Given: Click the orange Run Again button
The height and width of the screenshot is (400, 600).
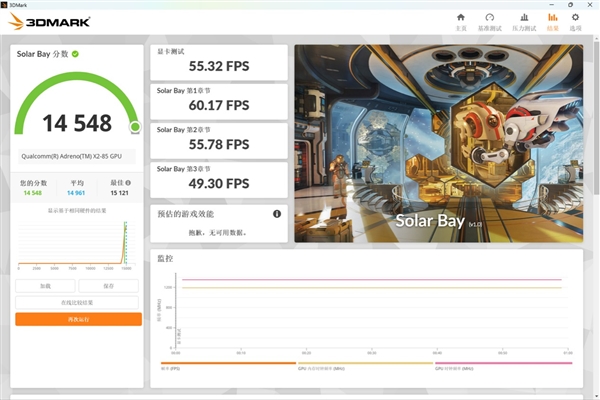Looking at the screenshot, I should (x=78, y=319).
